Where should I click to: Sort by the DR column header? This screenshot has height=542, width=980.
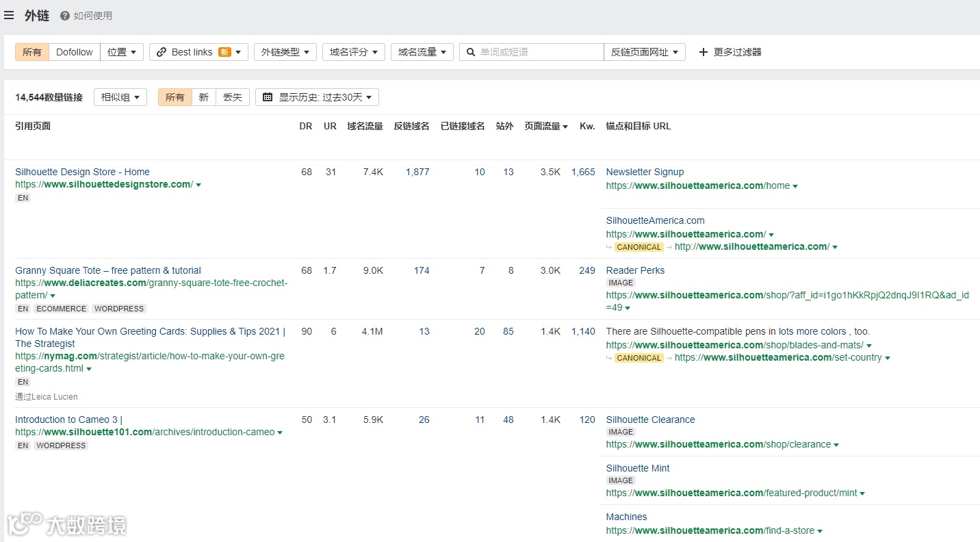point(305,126)
